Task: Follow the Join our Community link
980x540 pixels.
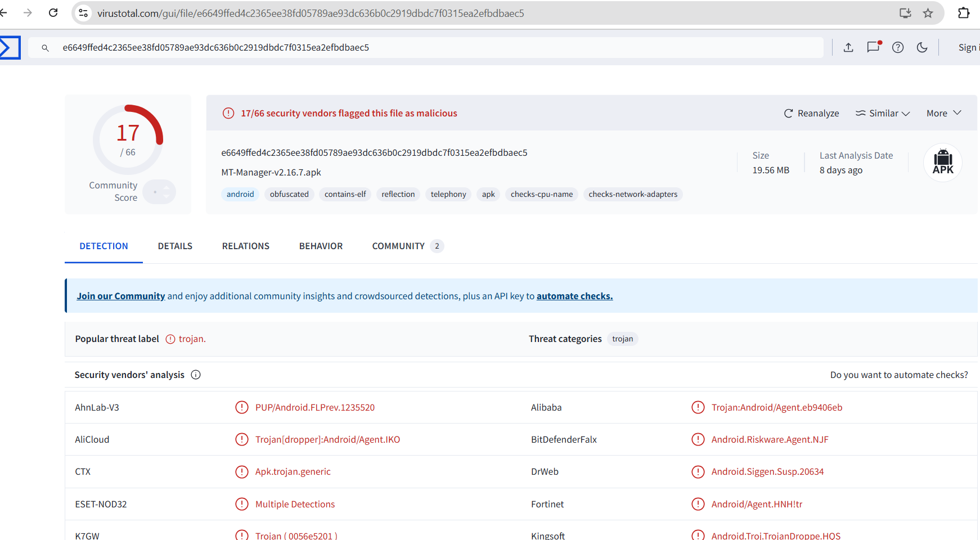Action: pyautogui.click(x=121, y=296)
